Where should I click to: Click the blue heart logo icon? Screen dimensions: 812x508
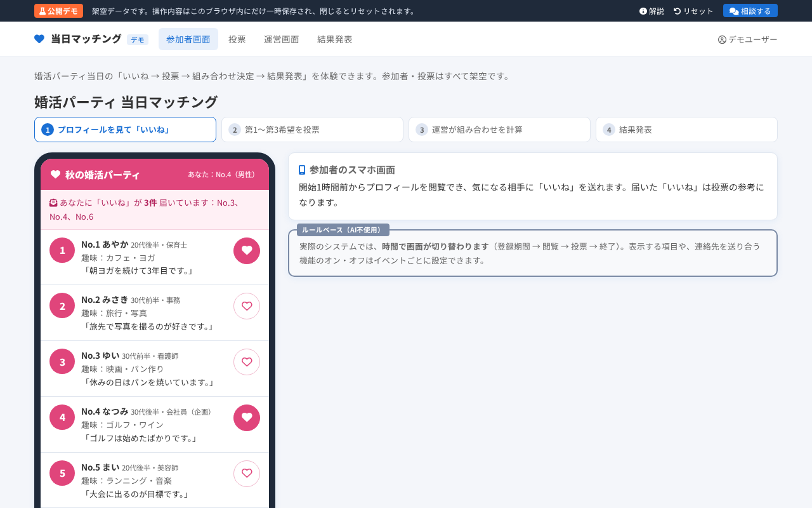coord(39,39)
